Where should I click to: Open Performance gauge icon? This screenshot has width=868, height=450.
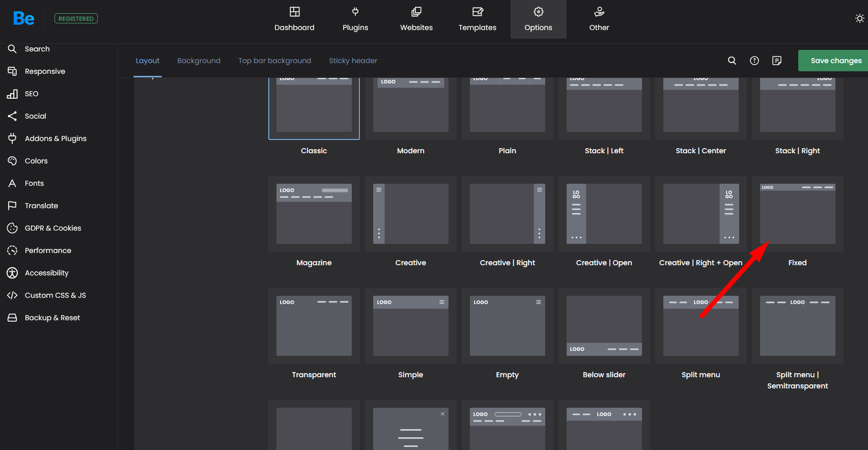[x=12, y=250]
